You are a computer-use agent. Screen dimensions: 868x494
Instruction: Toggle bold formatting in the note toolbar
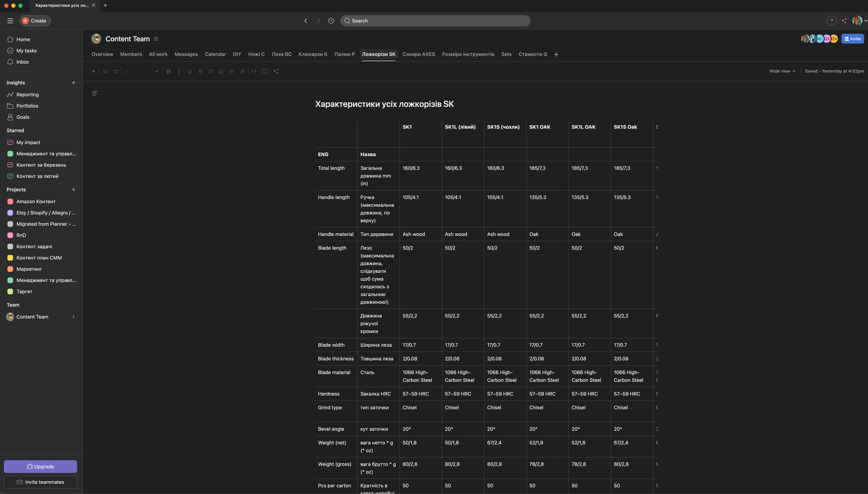click(168, 71)
